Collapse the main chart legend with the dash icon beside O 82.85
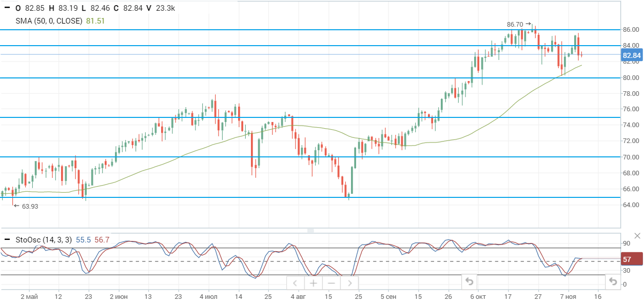 [7, 8]
